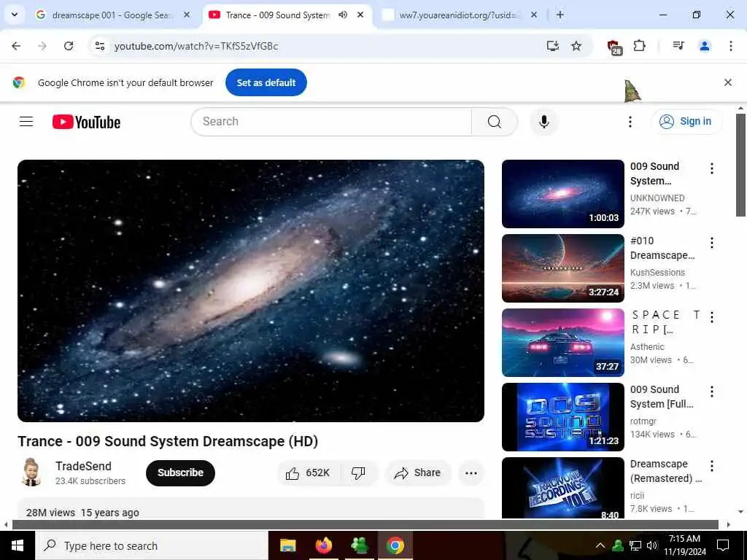Click the KushSessions channel name
This screenshot has height=560, width=747.
pos(657,273)
